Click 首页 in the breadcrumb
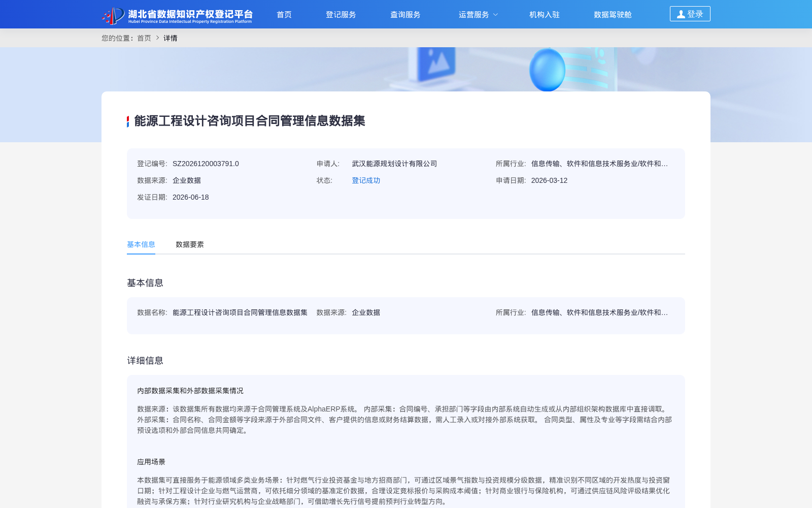Image resolution: width=812 pixels, height=508 pixels. click(x=144, y=38)
